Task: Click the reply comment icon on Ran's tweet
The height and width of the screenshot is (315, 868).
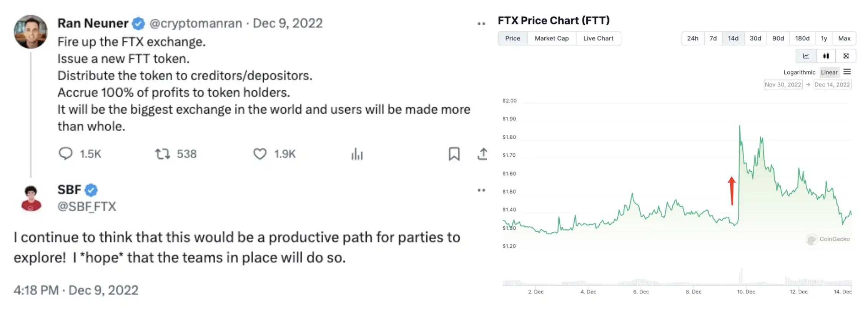Action: click(x=65, y=154)
